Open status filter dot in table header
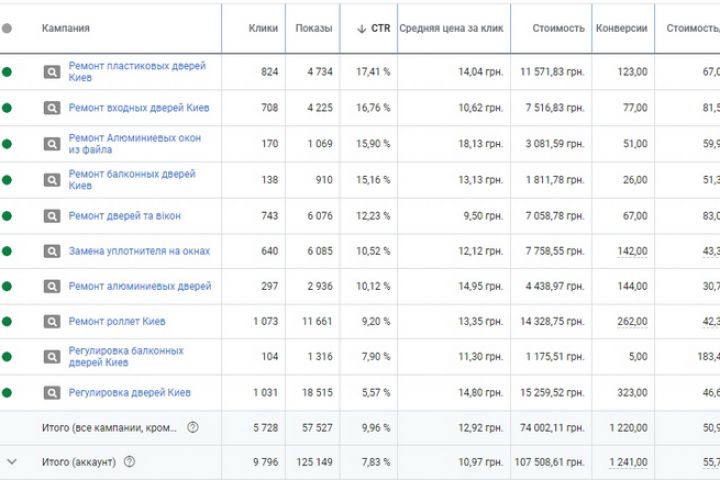 8,29
